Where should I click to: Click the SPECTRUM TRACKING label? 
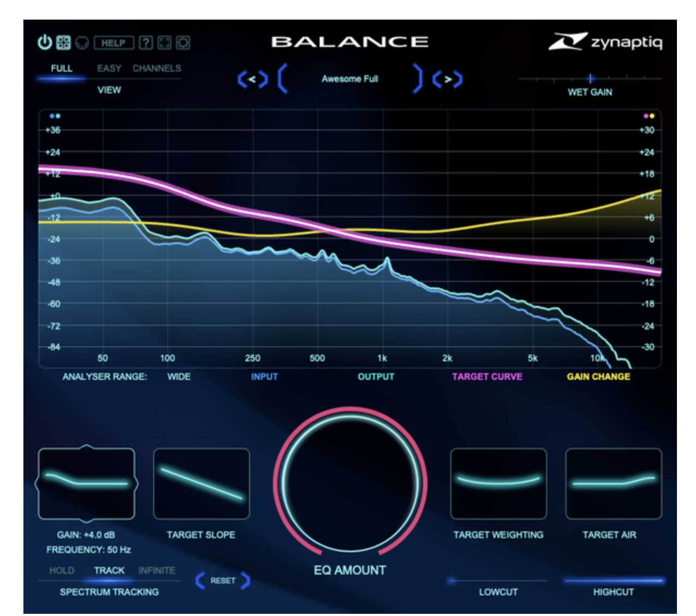109,592
